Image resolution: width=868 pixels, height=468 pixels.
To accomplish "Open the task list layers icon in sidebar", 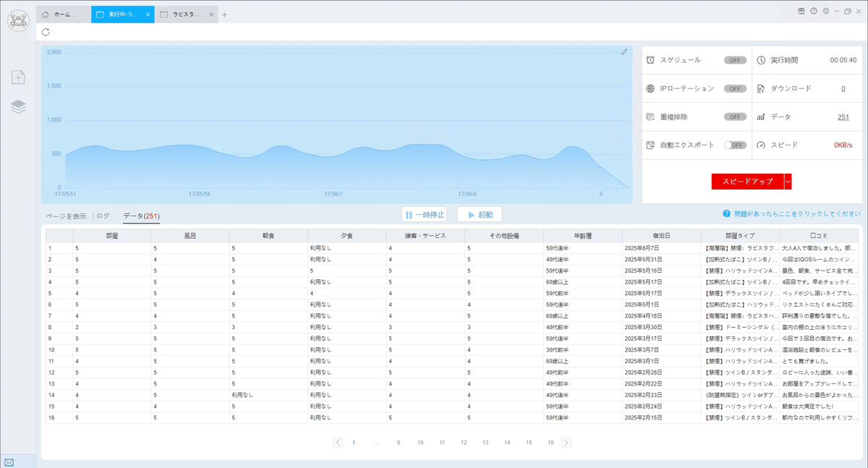I will point(18,106).
